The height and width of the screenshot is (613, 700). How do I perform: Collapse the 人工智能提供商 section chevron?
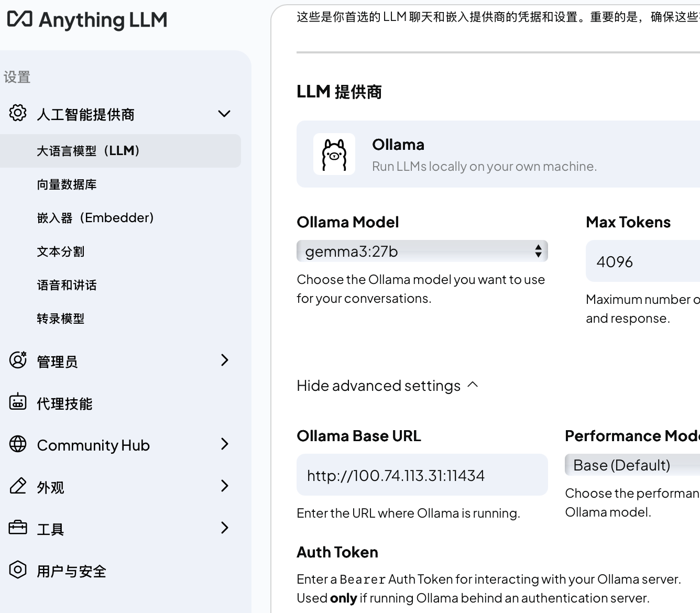pyautogui.click(x=224, y=114)
